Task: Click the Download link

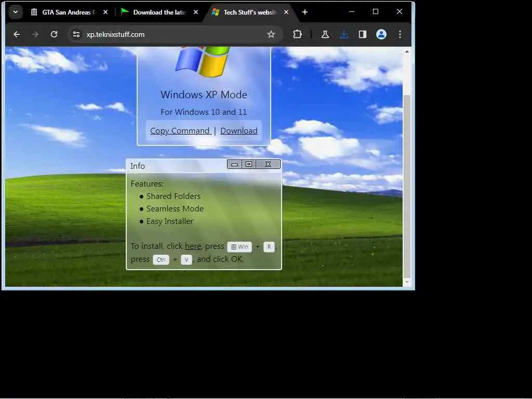Action: coord(239,130)
